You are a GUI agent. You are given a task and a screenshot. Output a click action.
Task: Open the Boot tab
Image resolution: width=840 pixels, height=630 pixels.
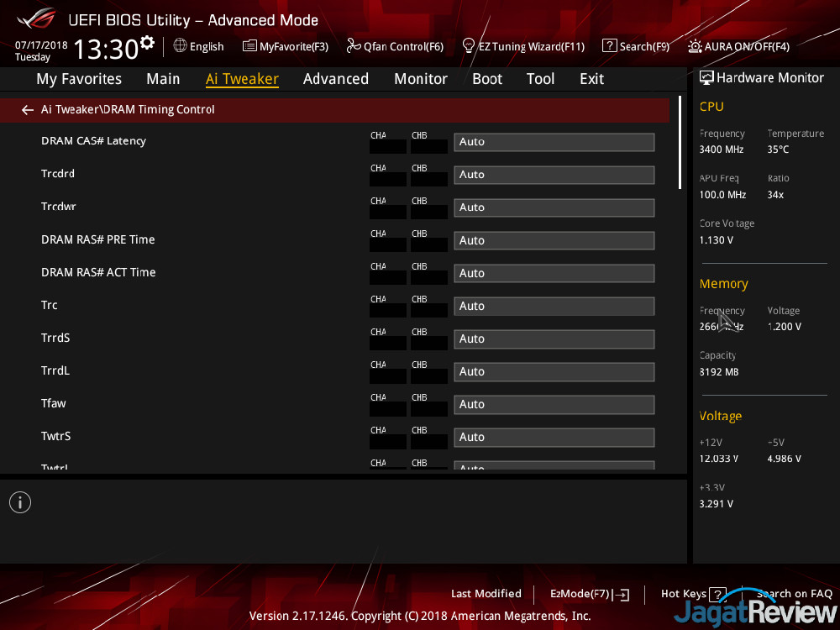click(487, 79)
